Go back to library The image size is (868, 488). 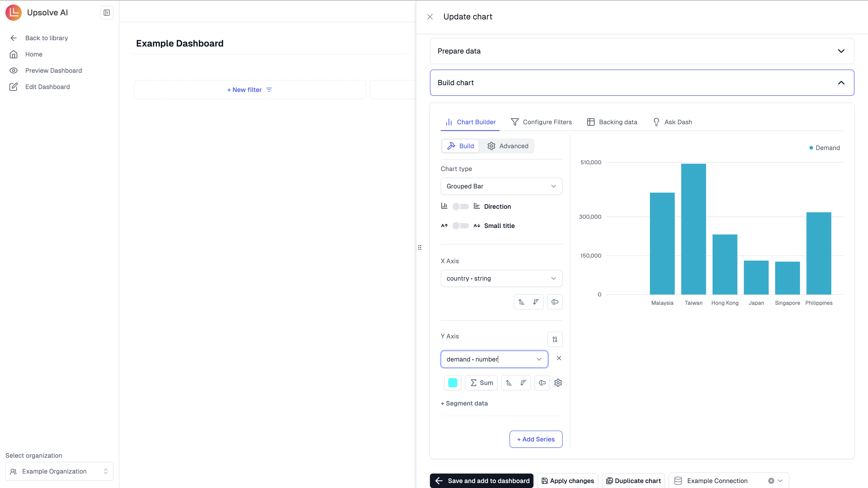point(47,38)
